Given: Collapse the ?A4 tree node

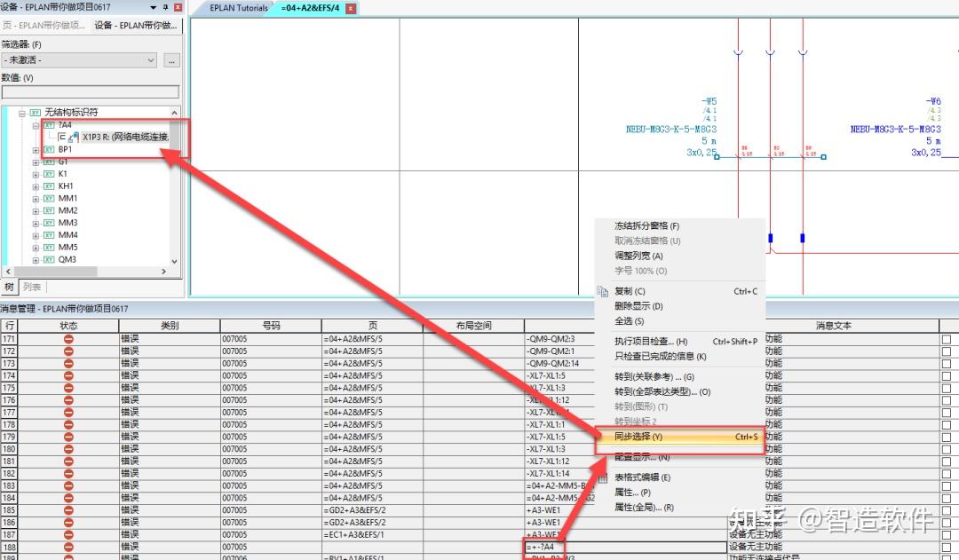Looking at the screenshot, I should [36, 125].
